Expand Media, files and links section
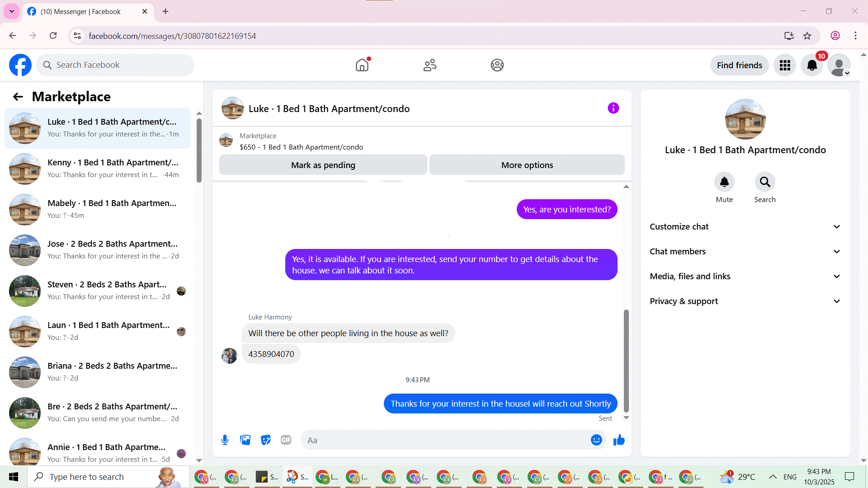The height and width of the screenshot is (488, 868). pos(745,277)
